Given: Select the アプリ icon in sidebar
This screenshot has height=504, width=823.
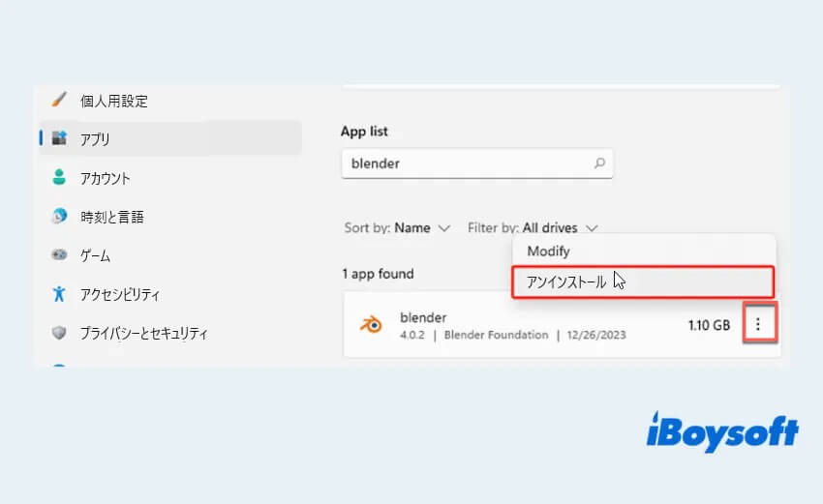Looking at the screenshot, I should [59, 139].
